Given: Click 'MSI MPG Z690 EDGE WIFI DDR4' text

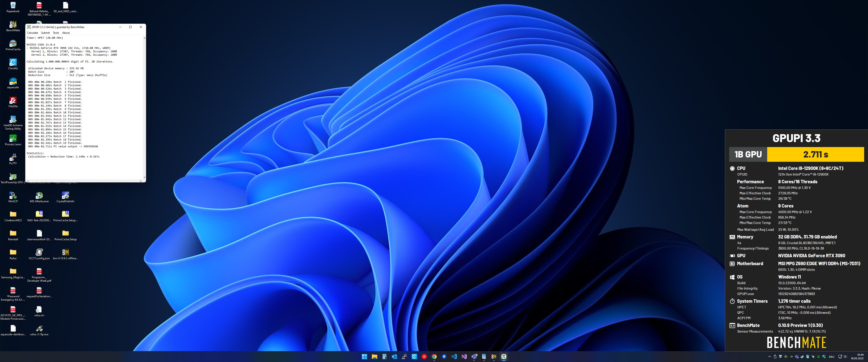Looking at the screenshot, I should pos(819,264).
